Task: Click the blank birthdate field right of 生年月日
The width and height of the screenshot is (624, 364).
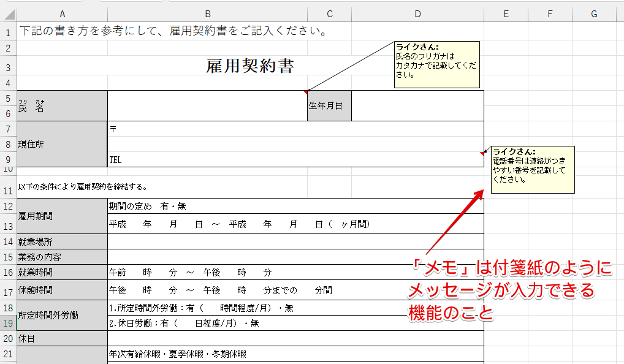Action: pos(417,106)
